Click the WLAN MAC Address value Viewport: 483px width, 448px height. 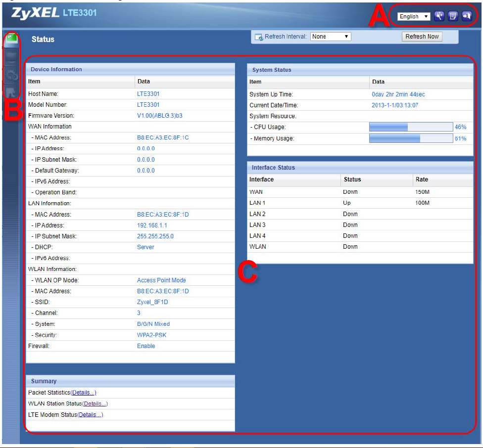[x=163, y=291]
